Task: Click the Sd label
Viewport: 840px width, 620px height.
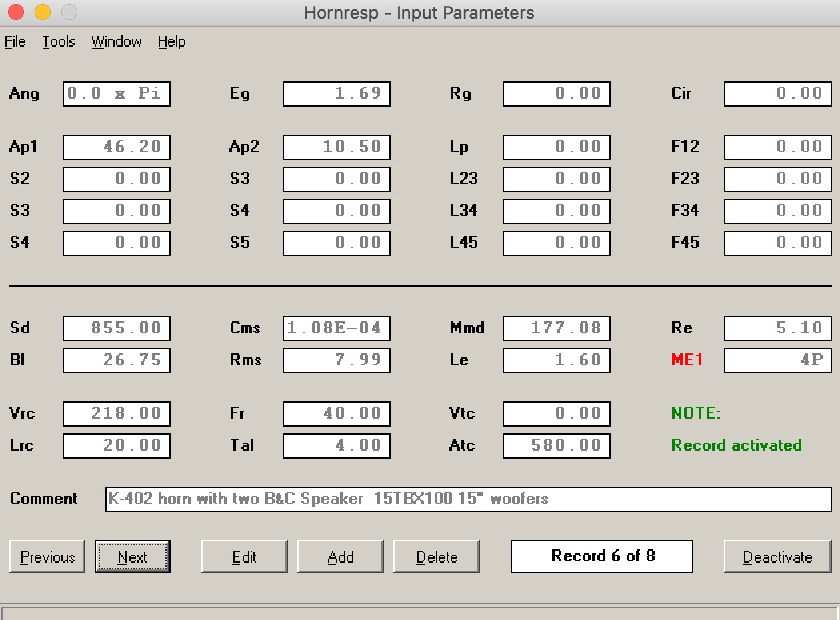Action: click(x=20, y=328)
